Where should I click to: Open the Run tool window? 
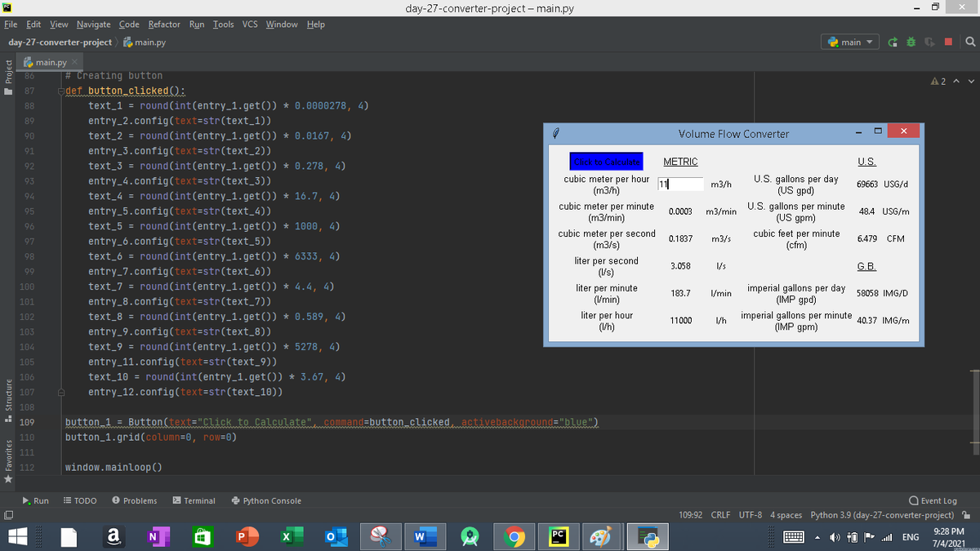tap(35, 500)
